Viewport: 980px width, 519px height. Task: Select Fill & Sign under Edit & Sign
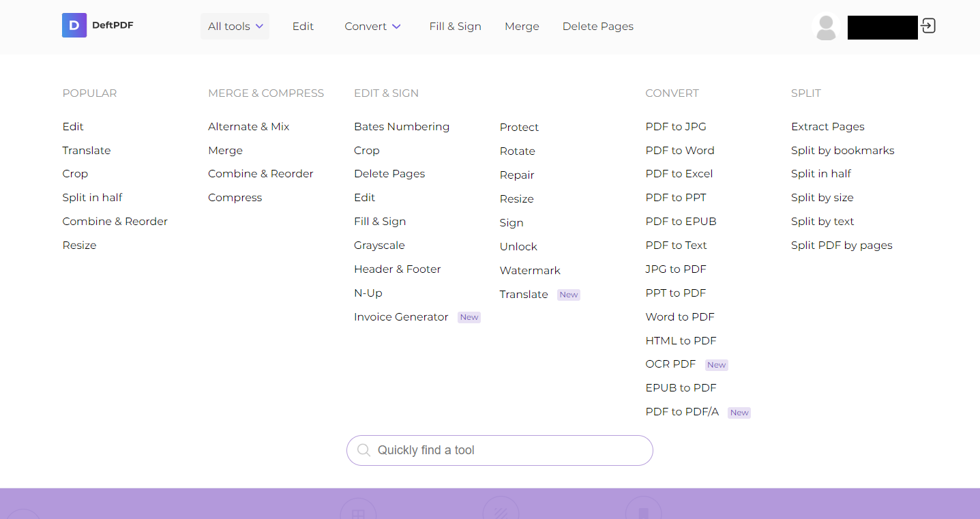point(380,221)
